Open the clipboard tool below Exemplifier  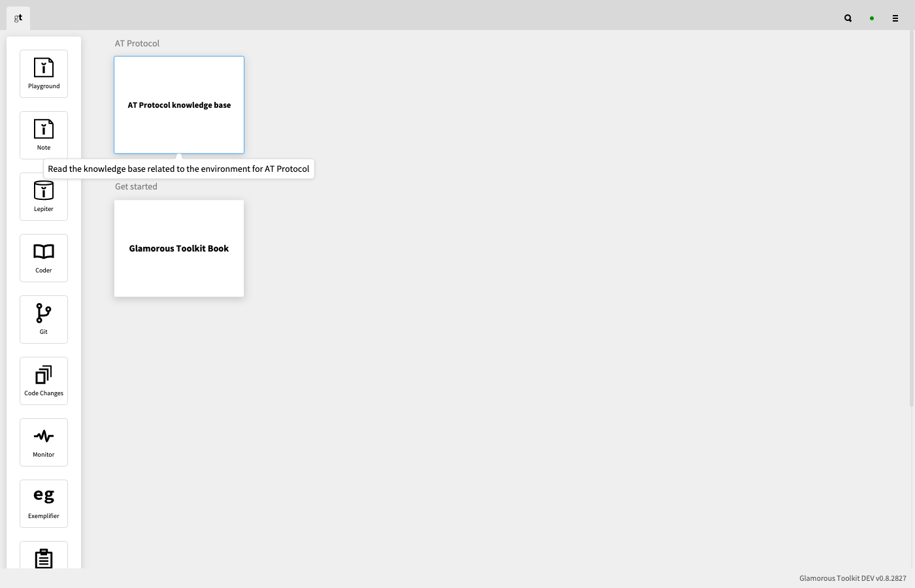pos(44,555)
